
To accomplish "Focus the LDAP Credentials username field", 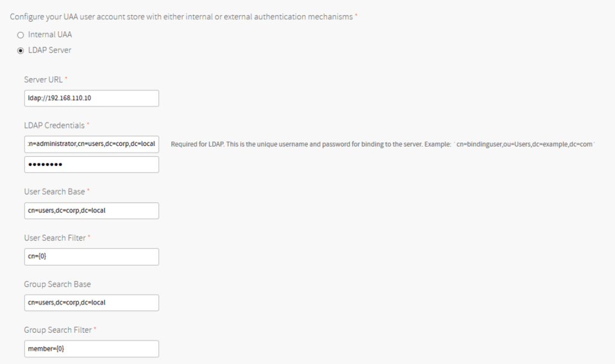I will coord(91,144).
